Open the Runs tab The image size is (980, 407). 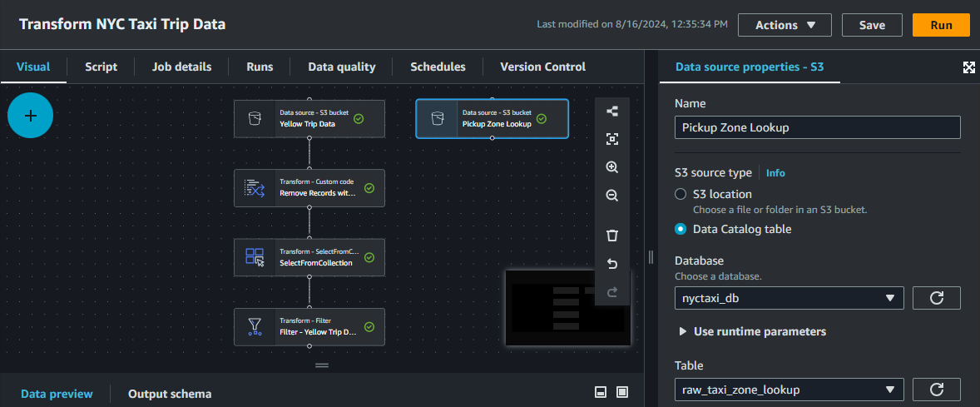point(260,67)
